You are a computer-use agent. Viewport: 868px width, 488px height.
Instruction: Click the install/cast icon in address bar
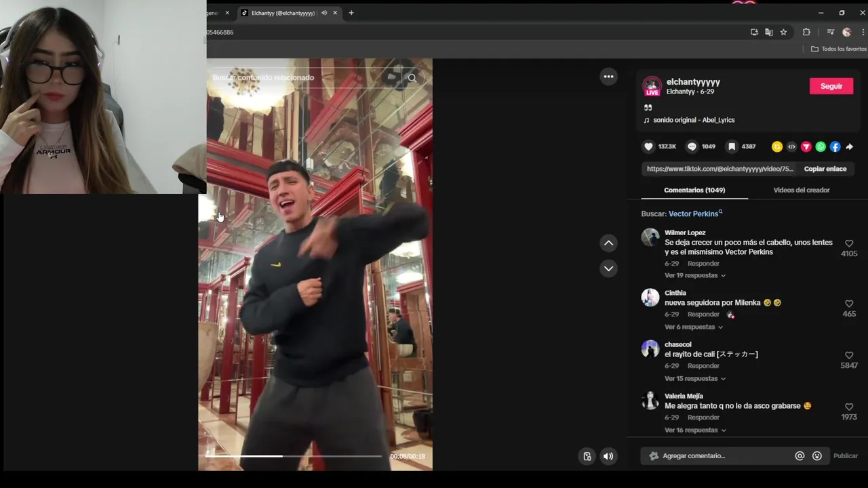point(754,32)
